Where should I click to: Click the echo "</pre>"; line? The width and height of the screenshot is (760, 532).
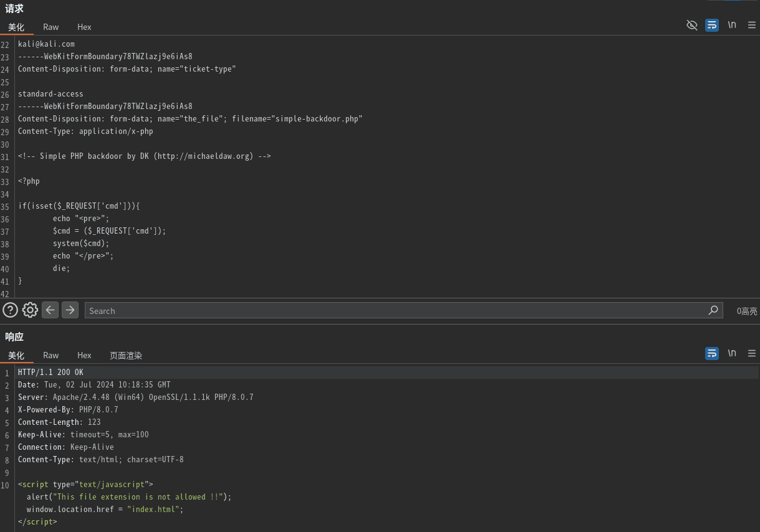(x=84, y=256)
